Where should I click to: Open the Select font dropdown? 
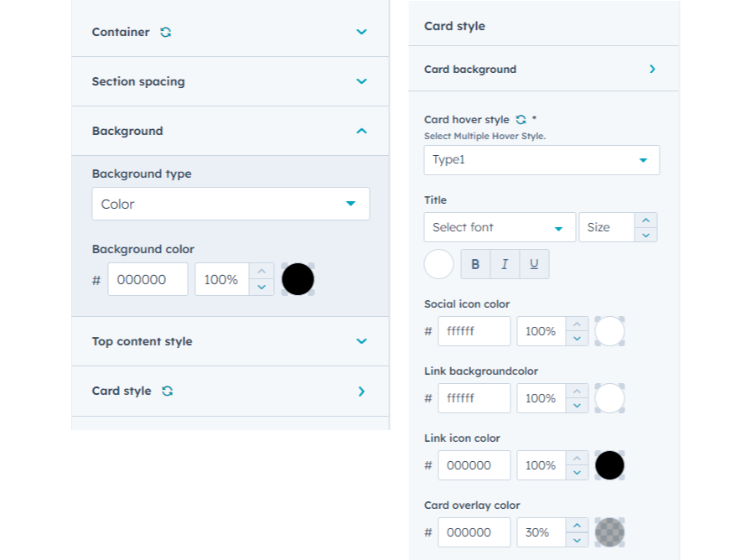(500, 227)
